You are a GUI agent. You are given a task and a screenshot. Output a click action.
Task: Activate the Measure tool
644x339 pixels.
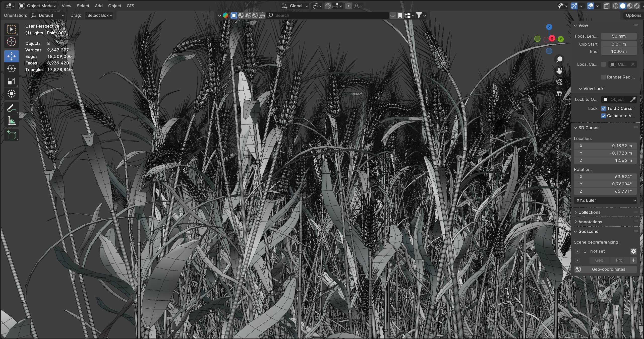11,121
